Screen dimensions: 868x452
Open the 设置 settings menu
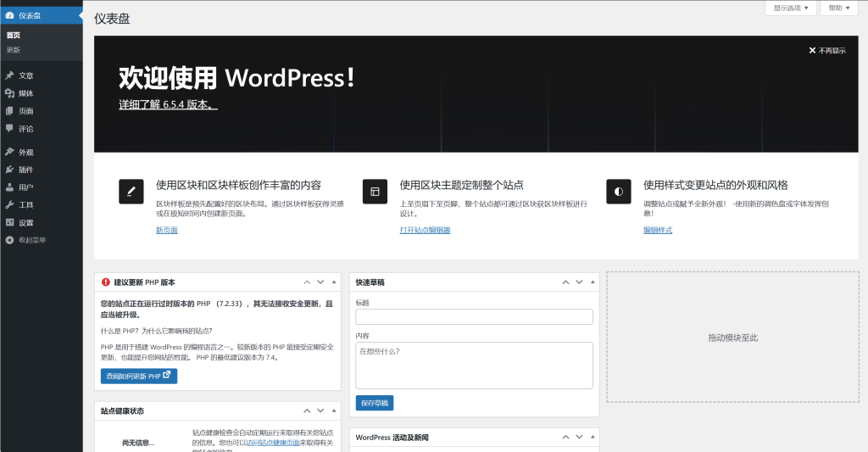[x=41, y=222]
